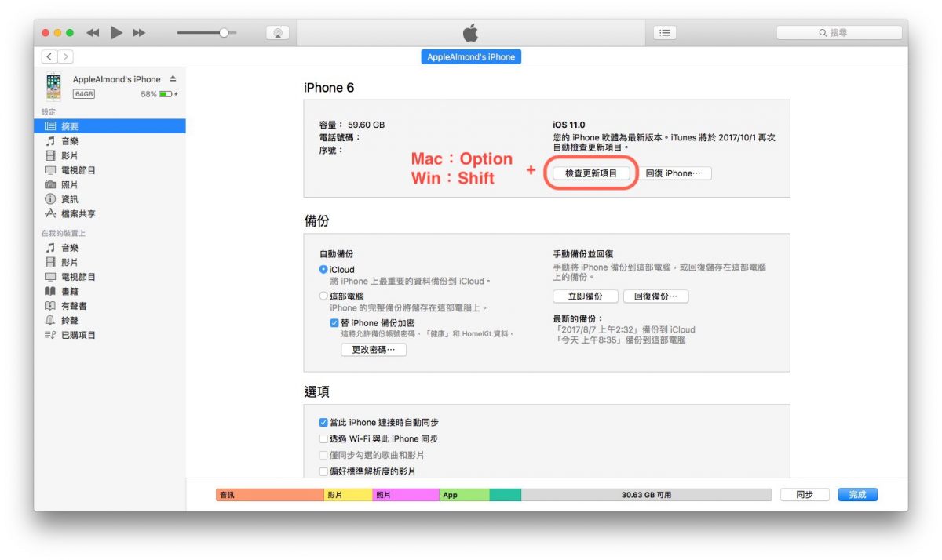Click the 影片 storage segment
This screenshot has width=942, height=560.
pos(348,495)
